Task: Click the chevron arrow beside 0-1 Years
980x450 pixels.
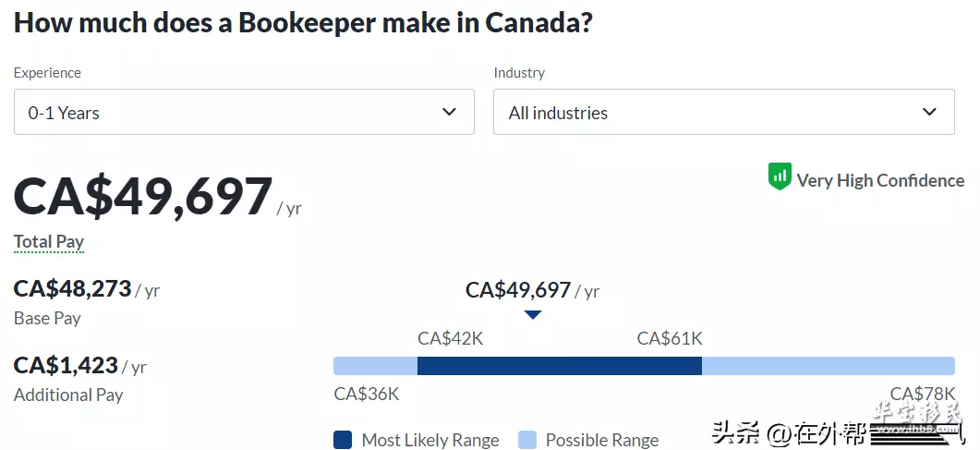Action: [x=450, y=112]
